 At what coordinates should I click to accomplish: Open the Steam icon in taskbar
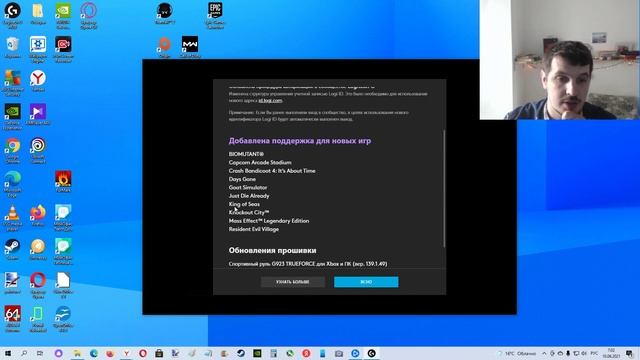click(241, 353)
